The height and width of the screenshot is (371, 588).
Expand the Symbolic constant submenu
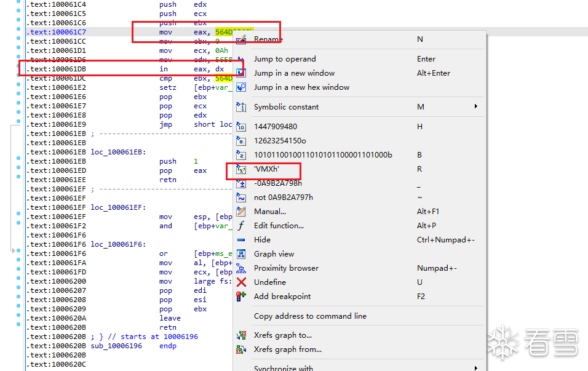point(475,107)
